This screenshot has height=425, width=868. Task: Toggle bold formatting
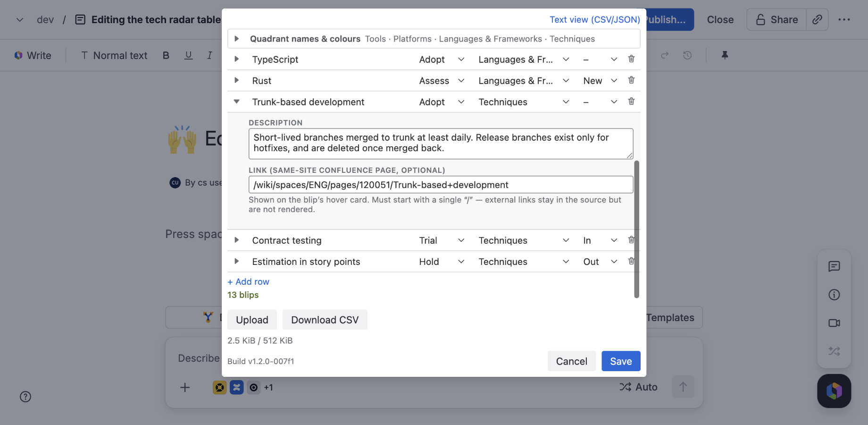click(166, 55)
